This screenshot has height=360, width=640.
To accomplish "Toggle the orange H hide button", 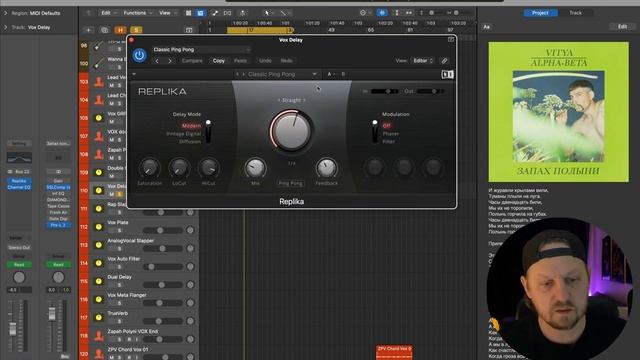I will pyautogui.click(x=120, y=30).
